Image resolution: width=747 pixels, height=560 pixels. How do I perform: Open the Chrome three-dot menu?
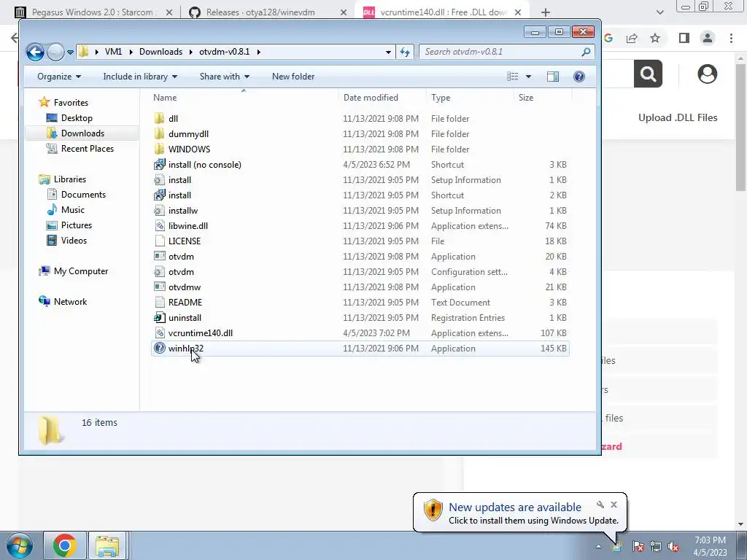(731, 38)
